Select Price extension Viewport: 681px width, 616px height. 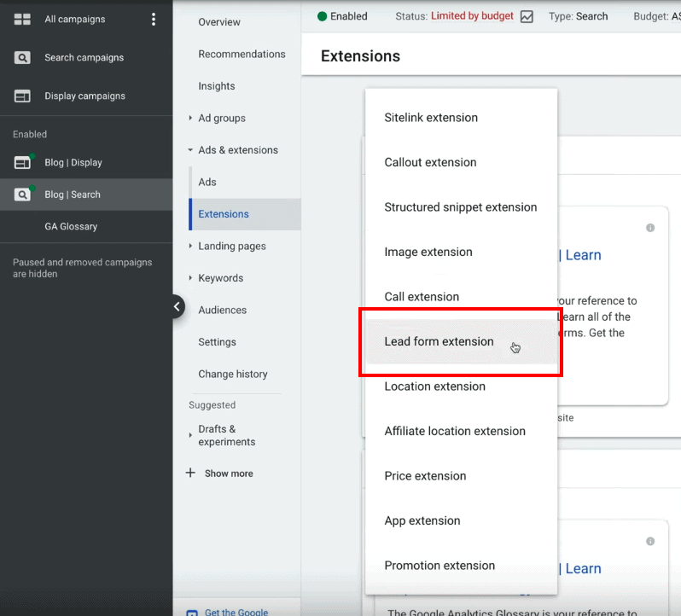pos(461,476)
